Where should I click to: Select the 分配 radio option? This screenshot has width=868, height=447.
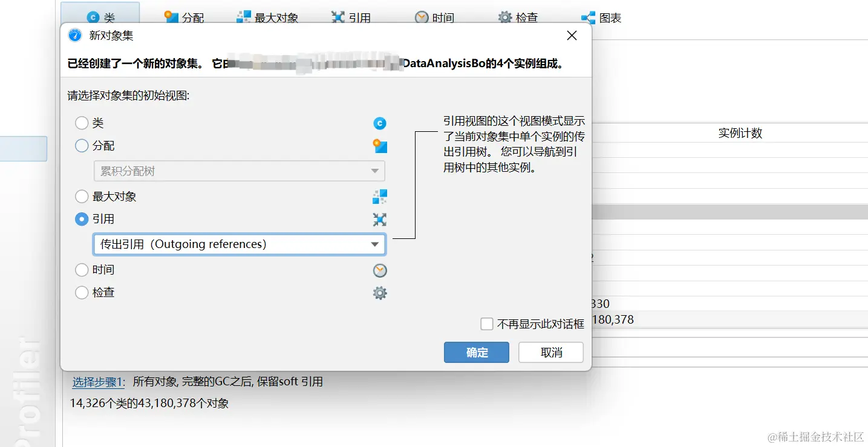coord(82,146)
